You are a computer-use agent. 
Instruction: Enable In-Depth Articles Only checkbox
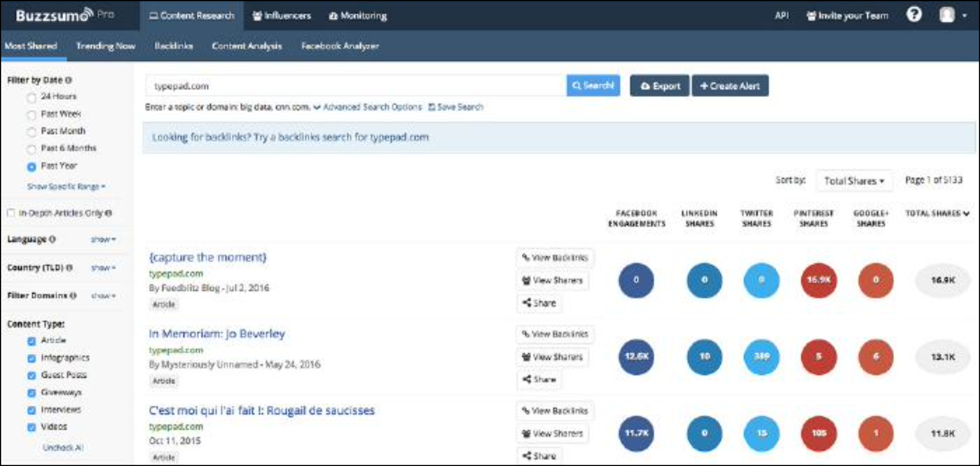(11, 213)
